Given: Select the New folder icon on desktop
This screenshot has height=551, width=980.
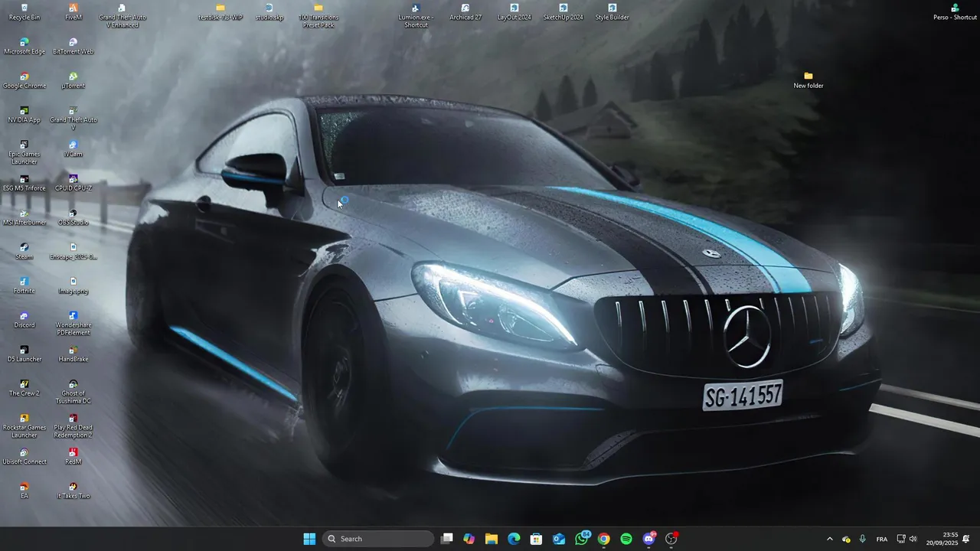Looking at the screenshot, I should (x=808, y=80).
